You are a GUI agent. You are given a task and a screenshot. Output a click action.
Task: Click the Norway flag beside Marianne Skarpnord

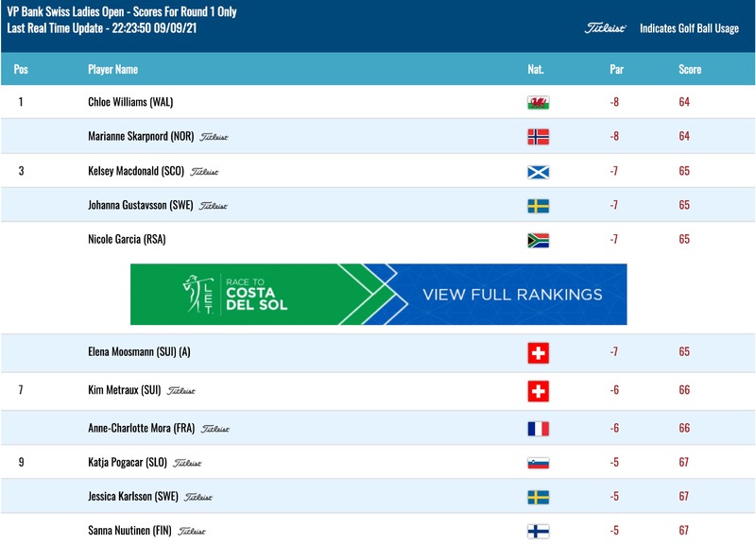point(538,137)
